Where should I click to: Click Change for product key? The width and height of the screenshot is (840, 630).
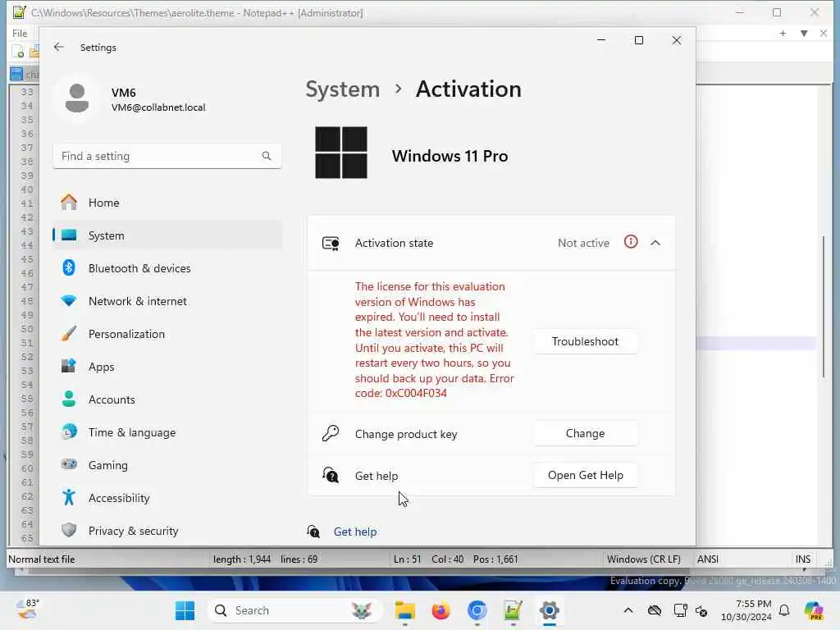coord(585,433)
